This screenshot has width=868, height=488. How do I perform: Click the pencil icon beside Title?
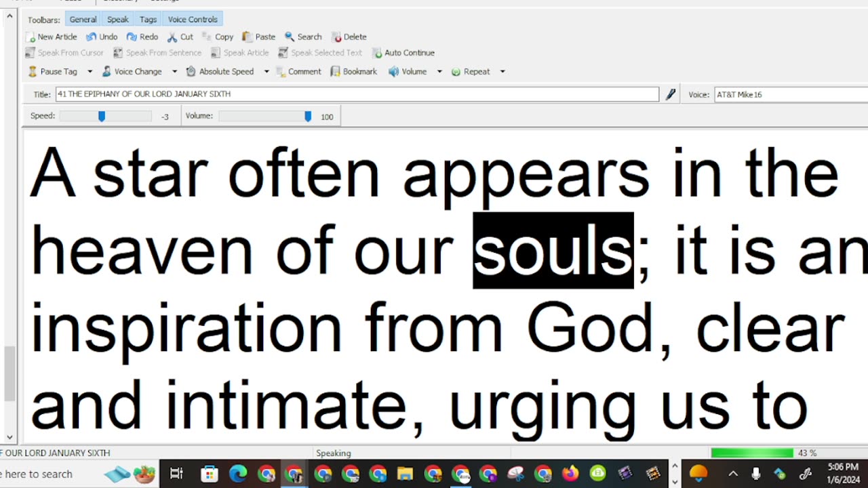click(x=671, y=94)
